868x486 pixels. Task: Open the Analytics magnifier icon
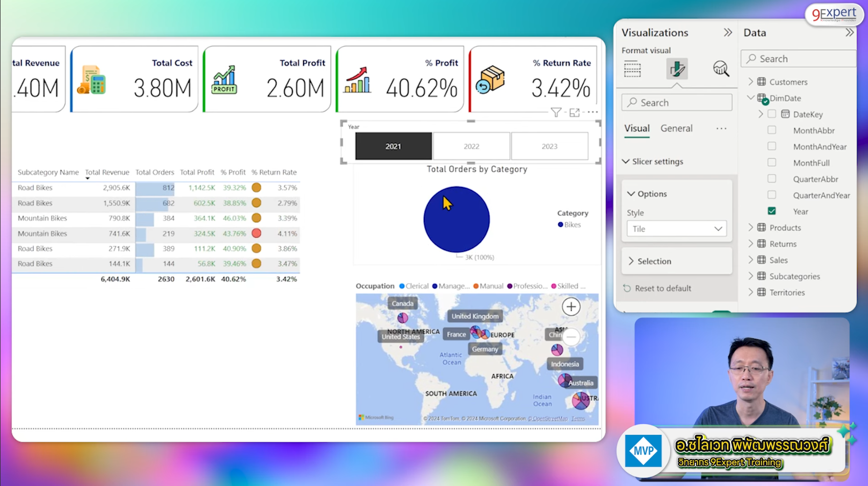coord(721,69)
